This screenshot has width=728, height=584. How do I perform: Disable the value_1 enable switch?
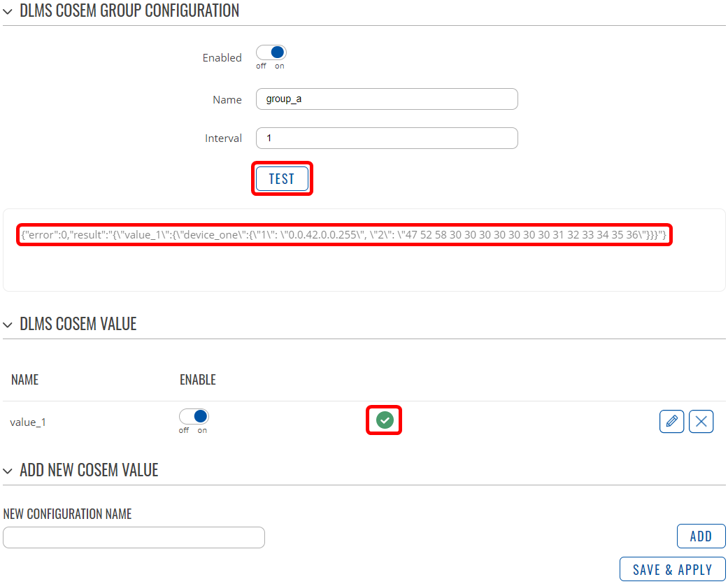(194, 417)
